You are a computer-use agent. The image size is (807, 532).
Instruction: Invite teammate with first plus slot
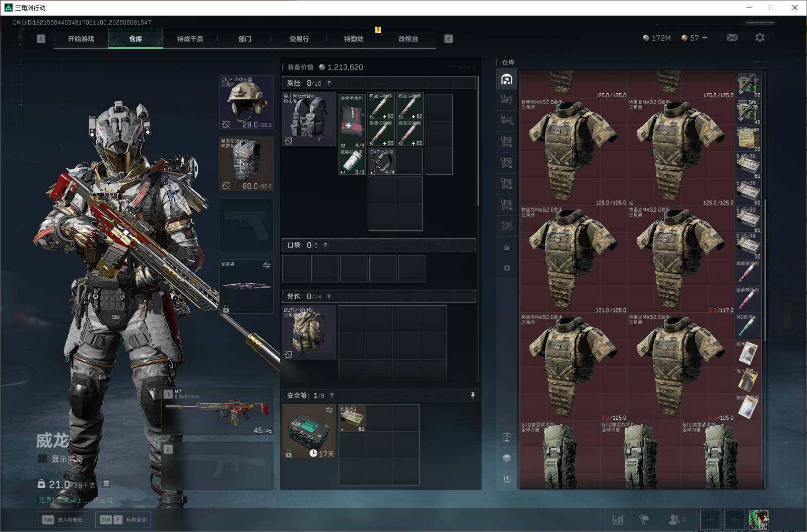coord(710,519)
